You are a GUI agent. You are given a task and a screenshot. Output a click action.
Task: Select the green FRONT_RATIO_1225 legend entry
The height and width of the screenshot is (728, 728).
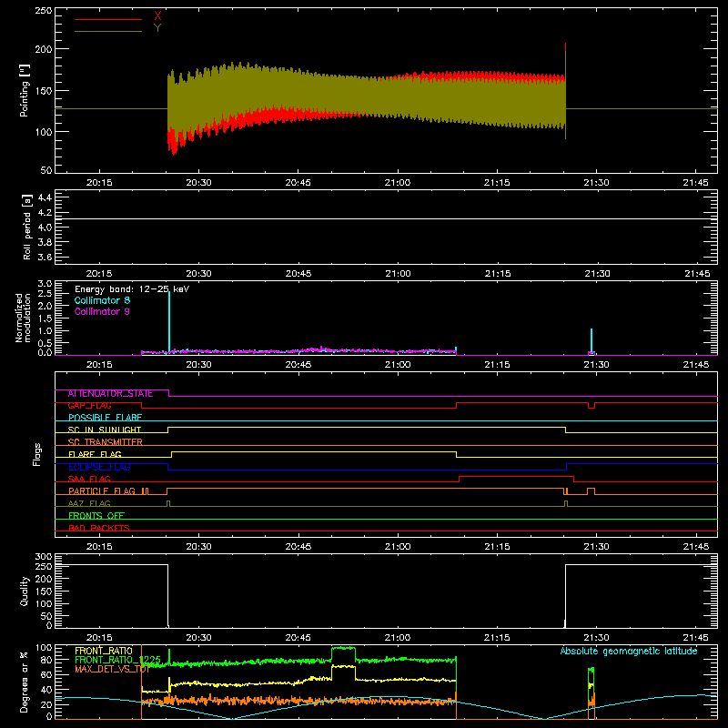pyautogui.click(x=118, y=660)
